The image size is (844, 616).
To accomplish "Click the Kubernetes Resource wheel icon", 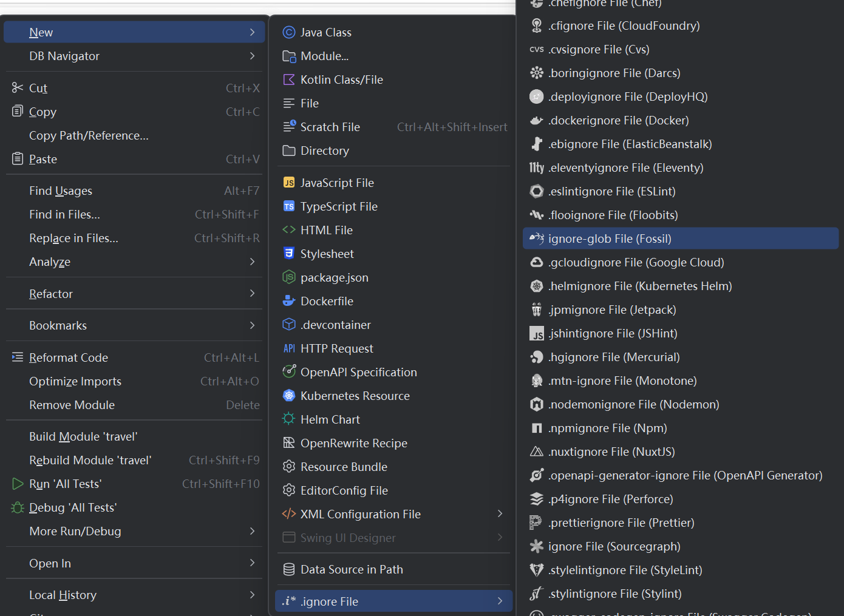I will 289,396.
